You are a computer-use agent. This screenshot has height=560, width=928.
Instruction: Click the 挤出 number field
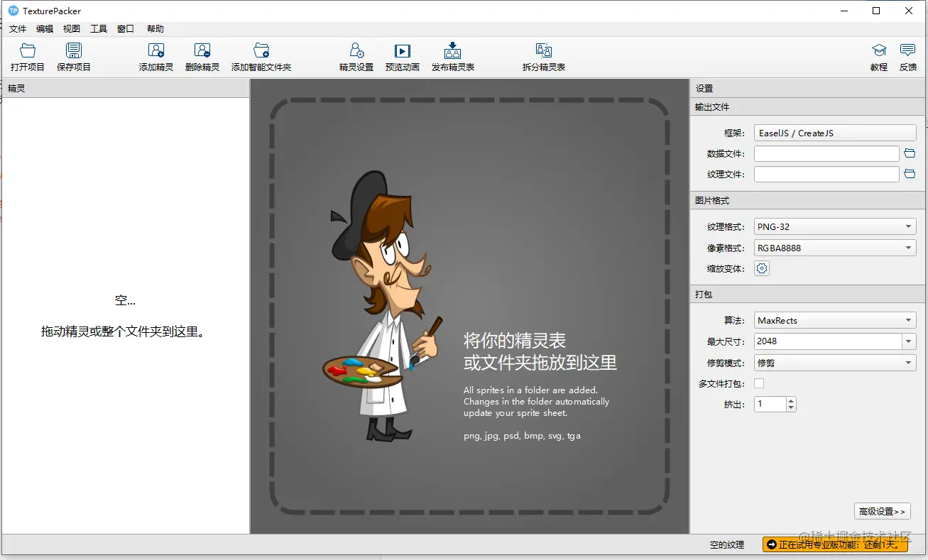pyautogui.click(x=770, y=404)
